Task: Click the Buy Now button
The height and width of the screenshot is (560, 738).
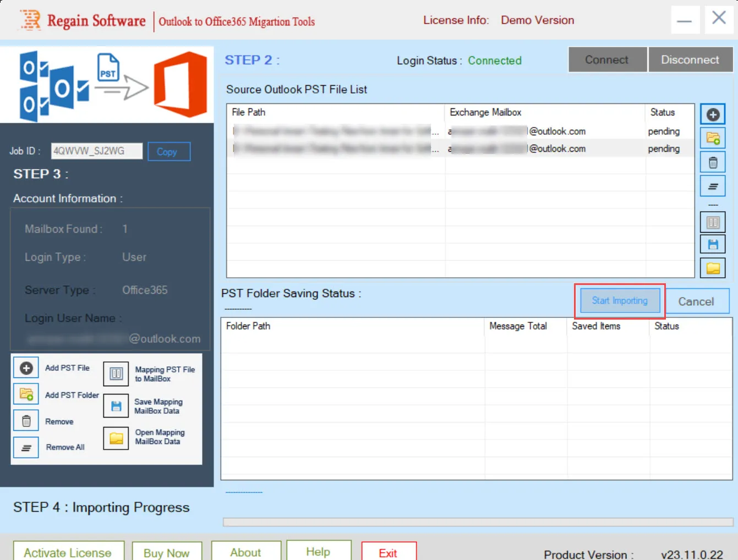Action: click(x=167, y=552)
